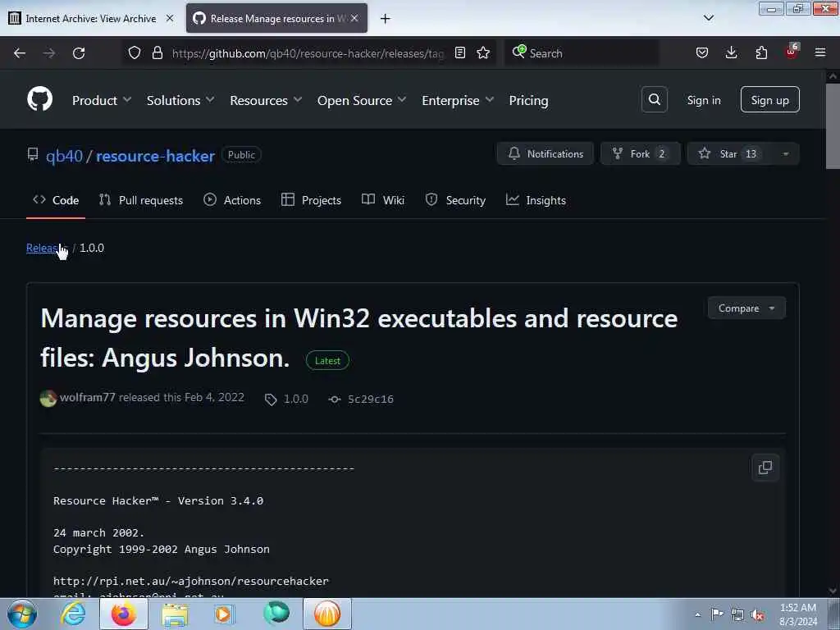Image resolution: width=840 pixels, height=630 pixels.
Task: Click the orange striped taskbar app icon
Action: [x=327, y=614]
